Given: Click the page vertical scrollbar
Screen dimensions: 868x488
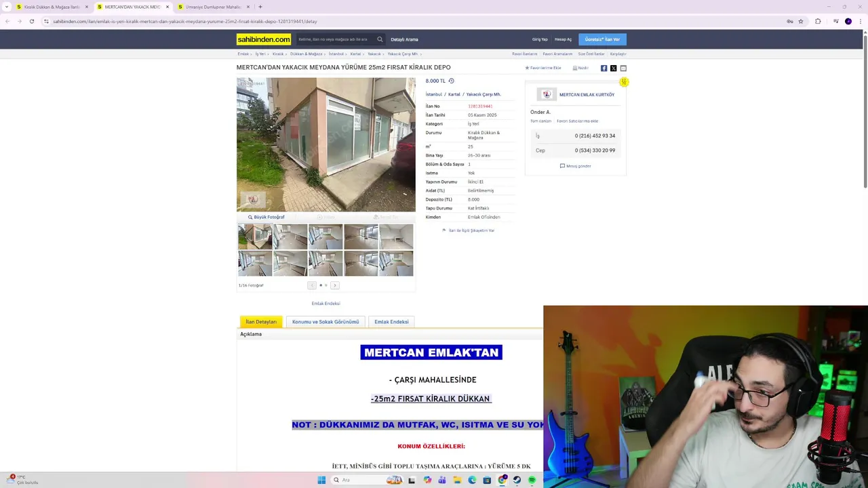Looking at the screenshot, I should (865, 112).
